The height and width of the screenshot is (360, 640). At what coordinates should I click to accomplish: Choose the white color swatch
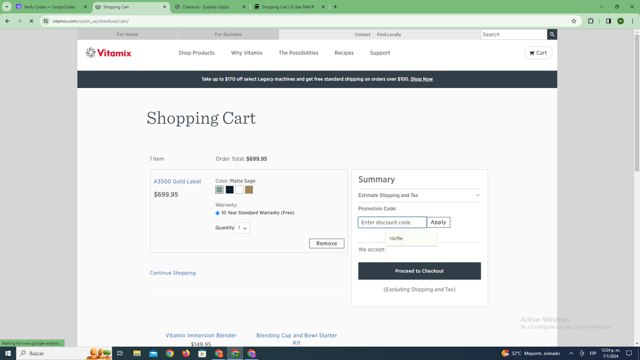(x=239, y=189)
